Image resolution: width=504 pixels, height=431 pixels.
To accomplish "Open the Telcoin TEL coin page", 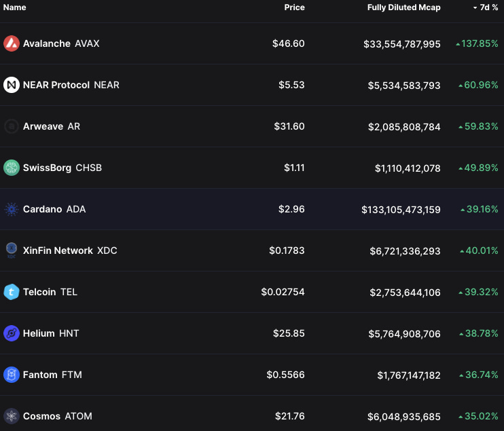I will tap(50, 292).
